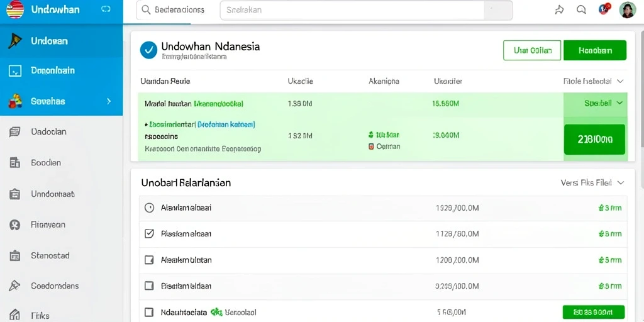Check the Ataakm blatan row checkbox
This screenshot has height=322, width=644.
150,260
